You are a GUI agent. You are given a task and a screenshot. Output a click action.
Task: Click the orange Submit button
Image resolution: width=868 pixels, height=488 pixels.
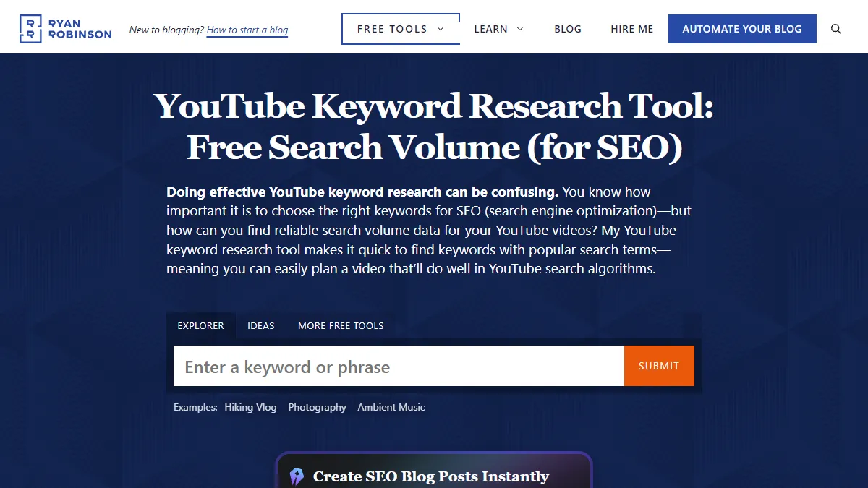click(x=659, y=366)
